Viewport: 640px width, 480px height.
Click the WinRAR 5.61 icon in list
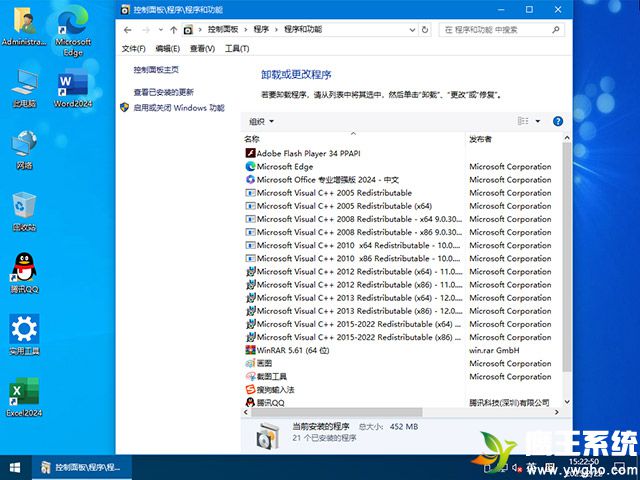[250, 350]
